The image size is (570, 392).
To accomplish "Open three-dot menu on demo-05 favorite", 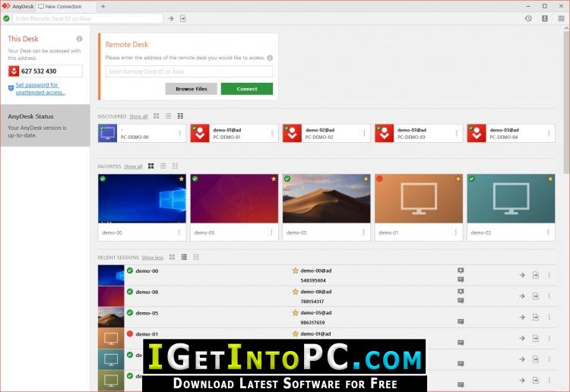I will [x=364, y=232].
